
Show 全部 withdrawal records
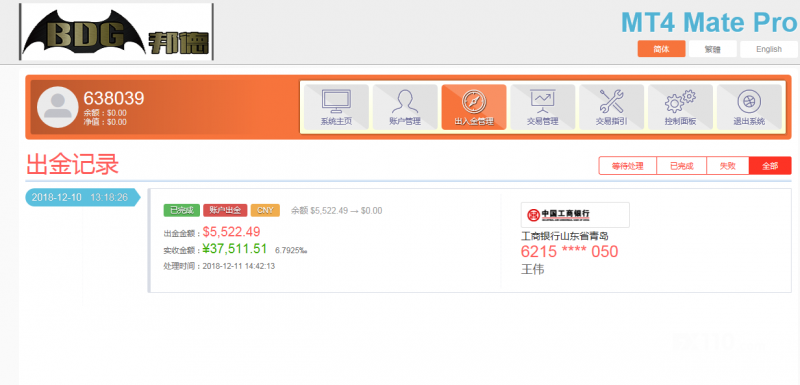(770, 166)
